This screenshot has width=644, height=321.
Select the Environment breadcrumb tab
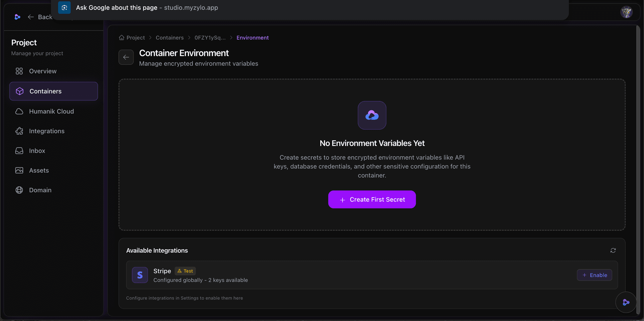click(x=252, y=38)
